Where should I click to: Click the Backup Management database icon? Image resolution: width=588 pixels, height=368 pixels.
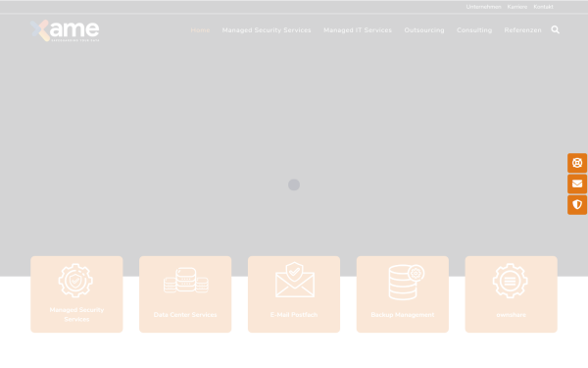pos(406,282)
